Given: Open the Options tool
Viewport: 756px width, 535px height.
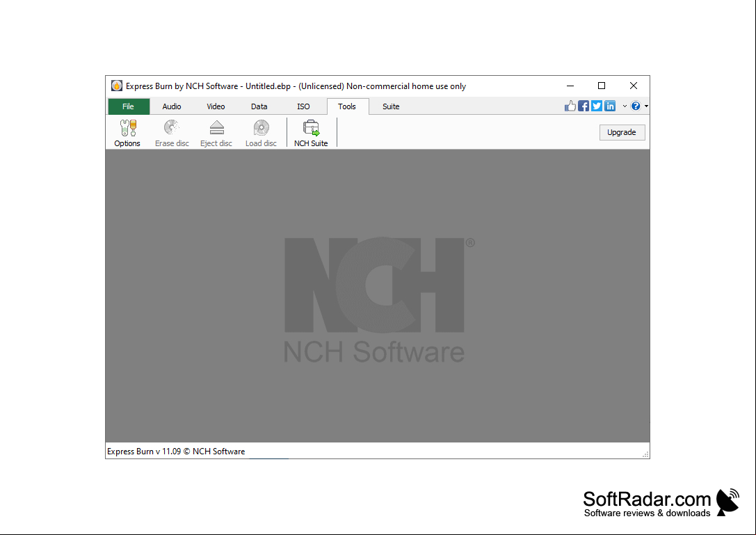Looking at the screenshot, I should 127,133.
